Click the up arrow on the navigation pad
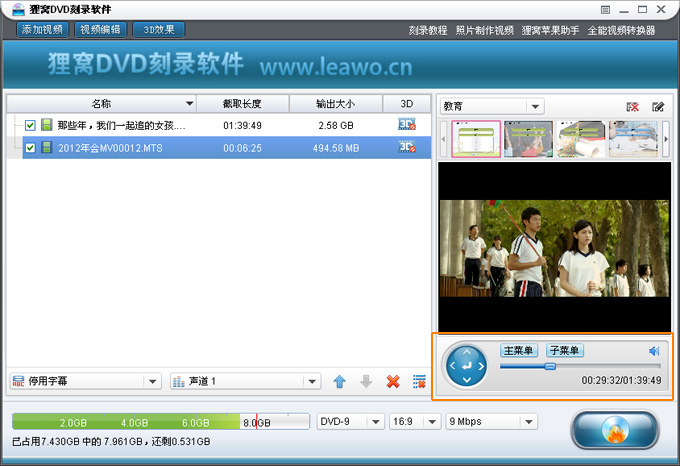Viewport: 680px width, 466px height. click(x=467, y=352)
